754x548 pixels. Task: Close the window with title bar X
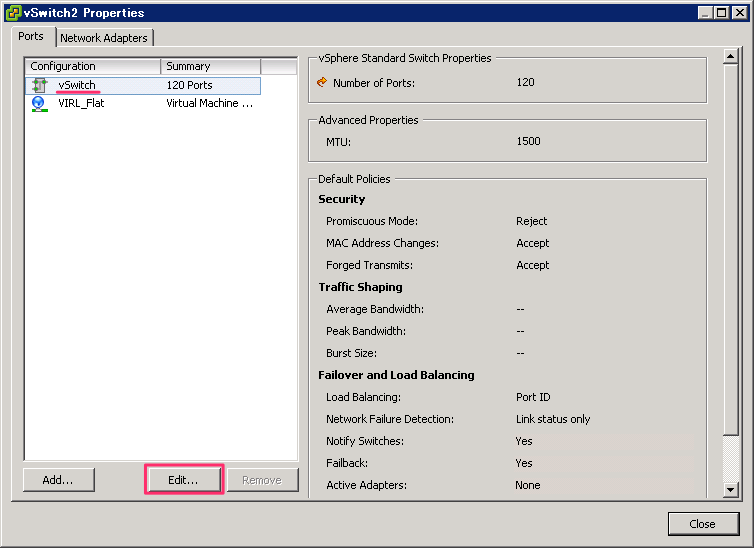(740, 12)
